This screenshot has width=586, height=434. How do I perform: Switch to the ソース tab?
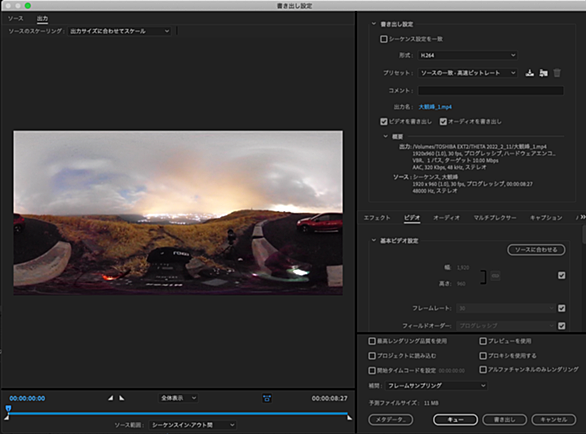point(16,18)
